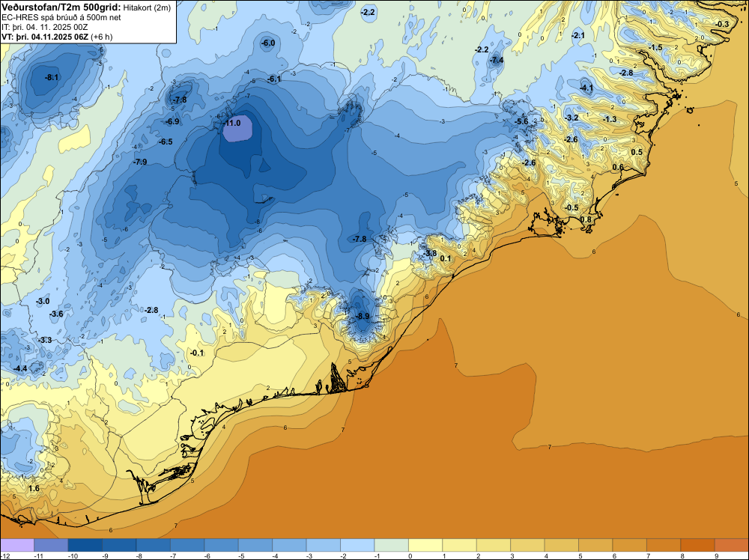
Task: Click the -6.1 temperature label
Action: pos(274,79)
